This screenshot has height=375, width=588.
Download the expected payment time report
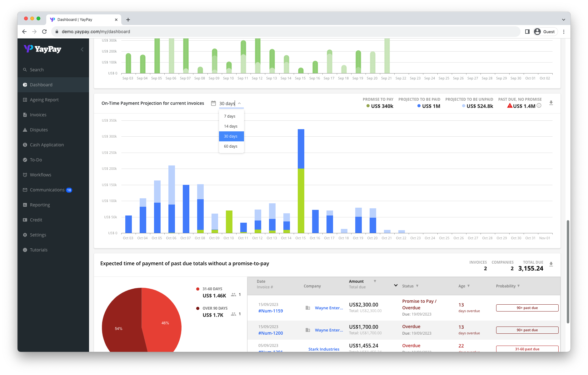(x=551, y=264)
